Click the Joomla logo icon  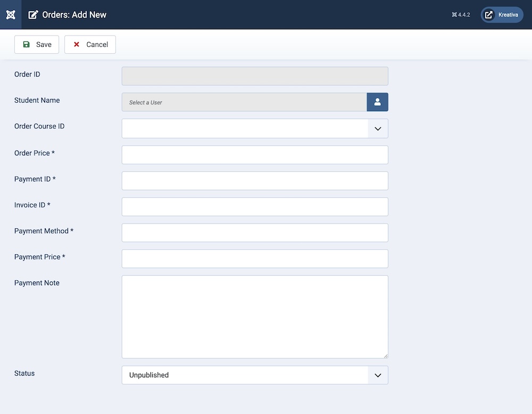(11, 14)
